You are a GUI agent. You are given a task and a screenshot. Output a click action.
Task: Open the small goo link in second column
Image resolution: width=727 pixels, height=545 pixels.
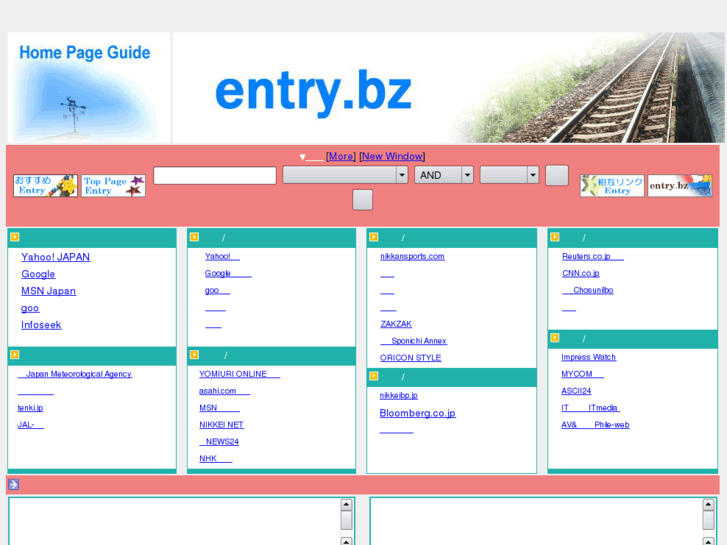(x=217, y=290)
